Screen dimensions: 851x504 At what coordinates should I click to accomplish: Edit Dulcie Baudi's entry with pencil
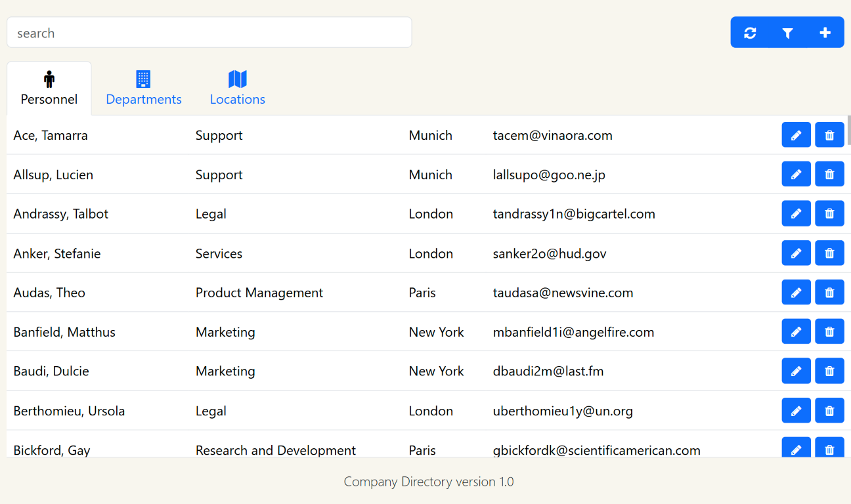pyautogui.click(x=796, y=371)
